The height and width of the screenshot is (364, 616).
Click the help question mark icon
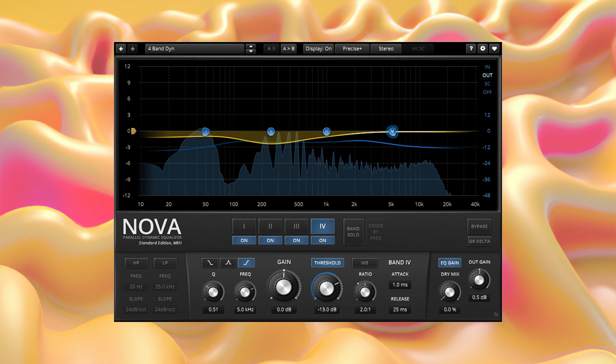point(471,48)
